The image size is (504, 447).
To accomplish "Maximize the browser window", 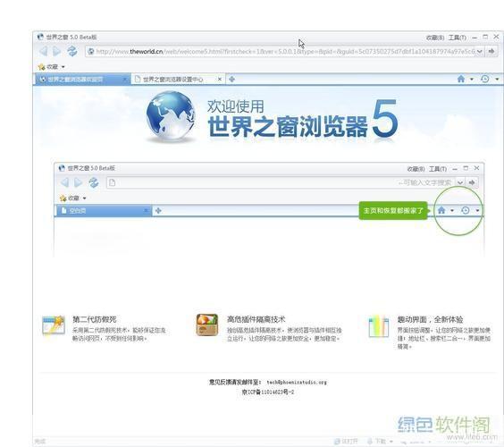I will pyautogui.click(x=485, y=37).
